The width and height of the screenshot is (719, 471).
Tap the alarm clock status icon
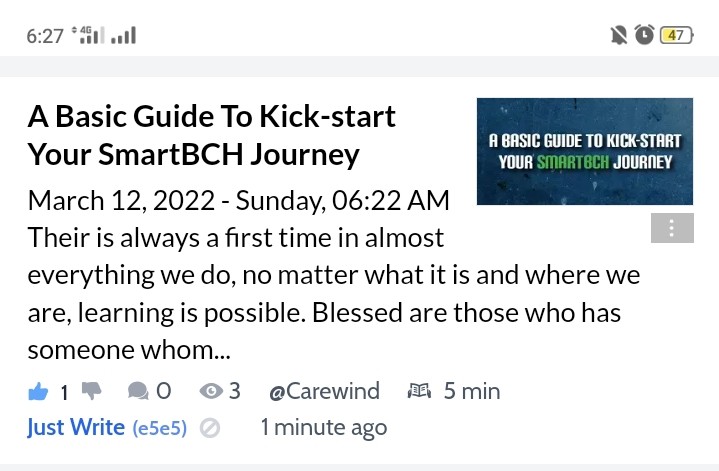coord(644,35)
